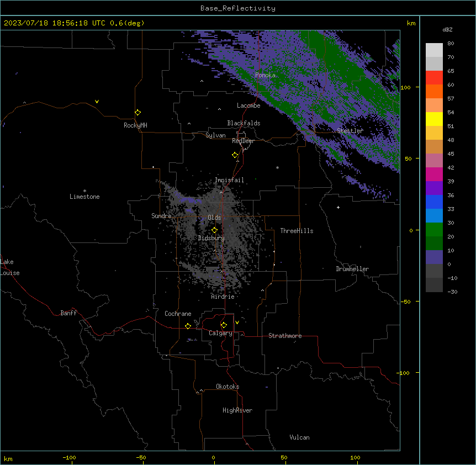Click the yellow V marker east of Calgary
This screenshot has height=465, width=476.
(237, 323)
